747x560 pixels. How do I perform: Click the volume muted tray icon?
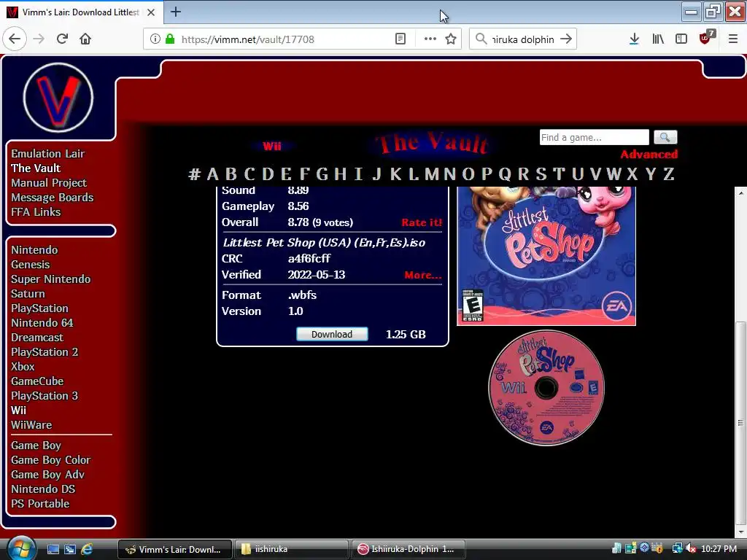tap(690, 548)
